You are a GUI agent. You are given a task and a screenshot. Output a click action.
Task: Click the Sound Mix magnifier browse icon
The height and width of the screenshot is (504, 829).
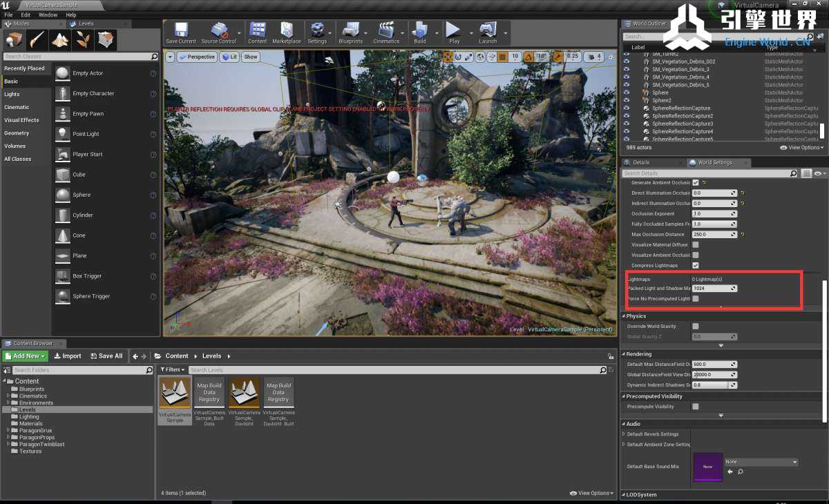[740, 472]
